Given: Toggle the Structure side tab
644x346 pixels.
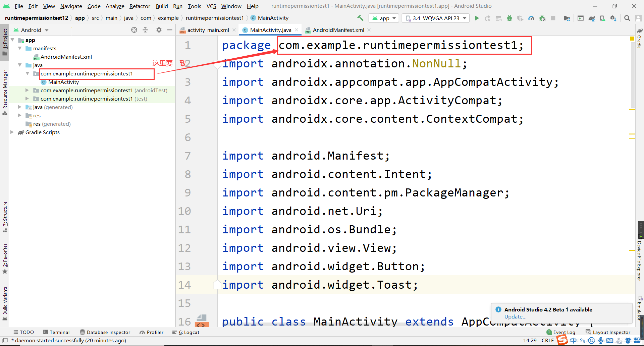Looking at the screenshot, I should pyautogui.click(x=5, y=217).
